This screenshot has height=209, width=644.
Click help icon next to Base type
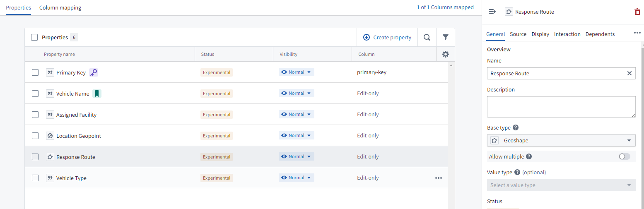coord(516,128)
